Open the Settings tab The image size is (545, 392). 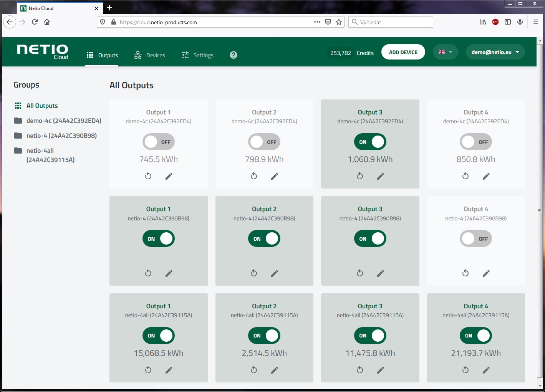[197, 55]
